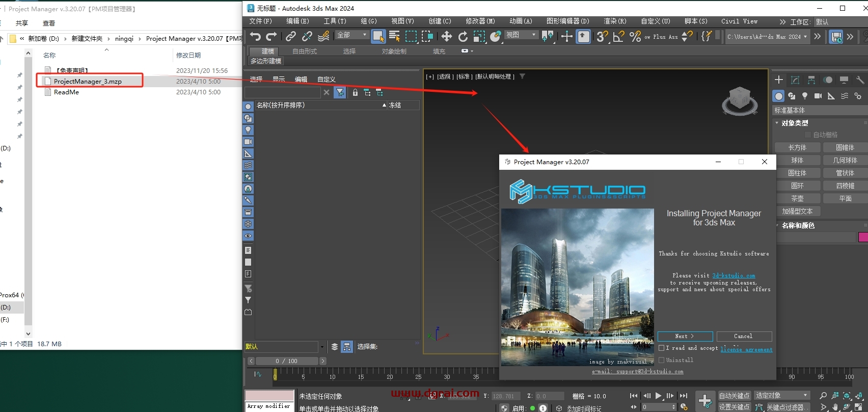Toggle the 3D Snaps icon

(602, 36)
